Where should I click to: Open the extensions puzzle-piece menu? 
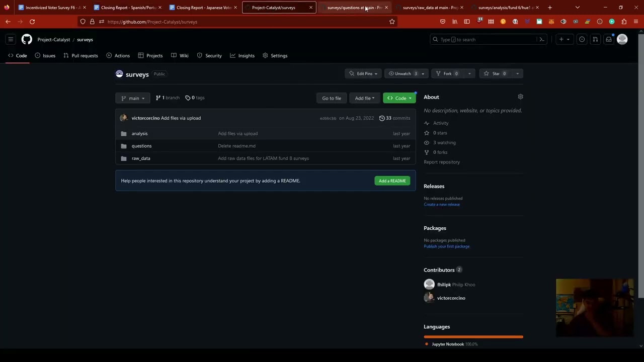point(624,22)
